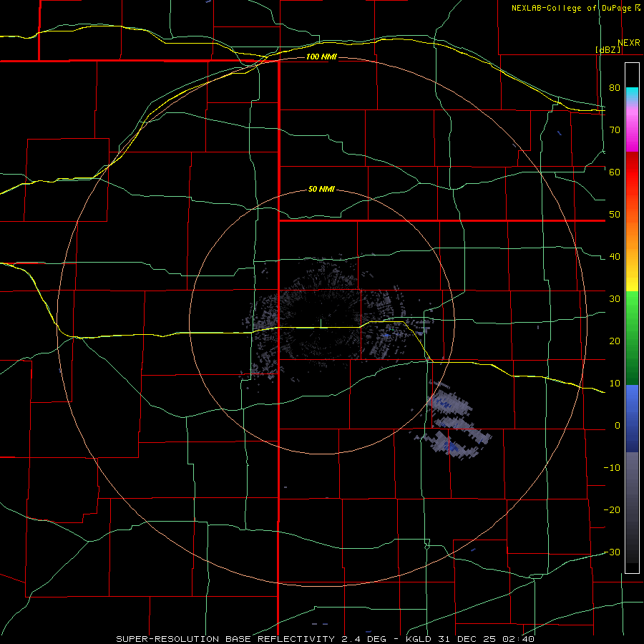Click the -10 dBZ scale label
644x644 pixels.
612,468
